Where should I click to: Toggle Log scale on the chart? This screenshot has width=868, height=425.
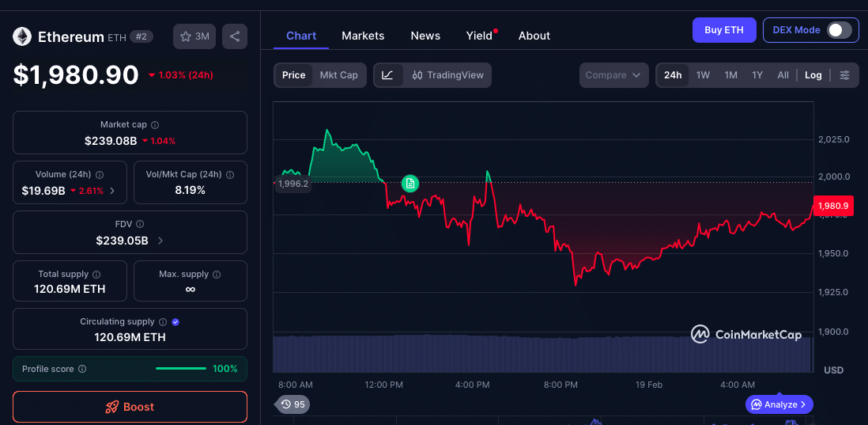tap(813, 75)
